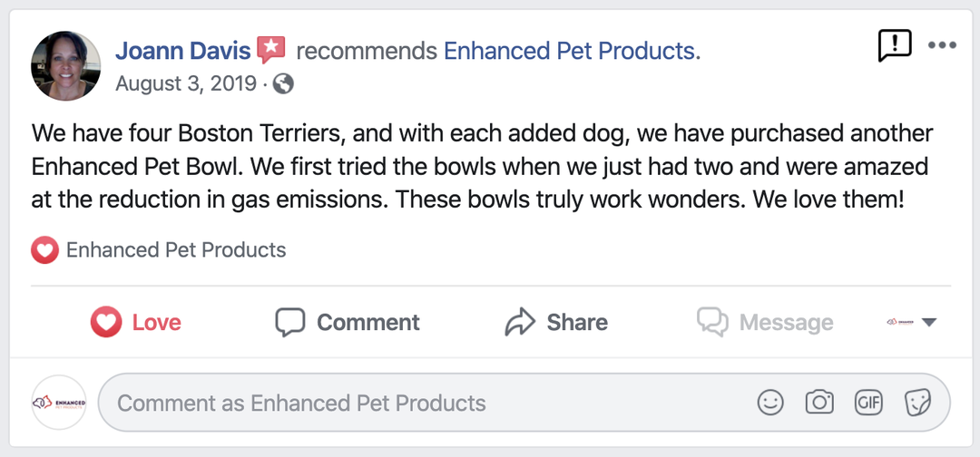Click the Share button

[556, 322]
